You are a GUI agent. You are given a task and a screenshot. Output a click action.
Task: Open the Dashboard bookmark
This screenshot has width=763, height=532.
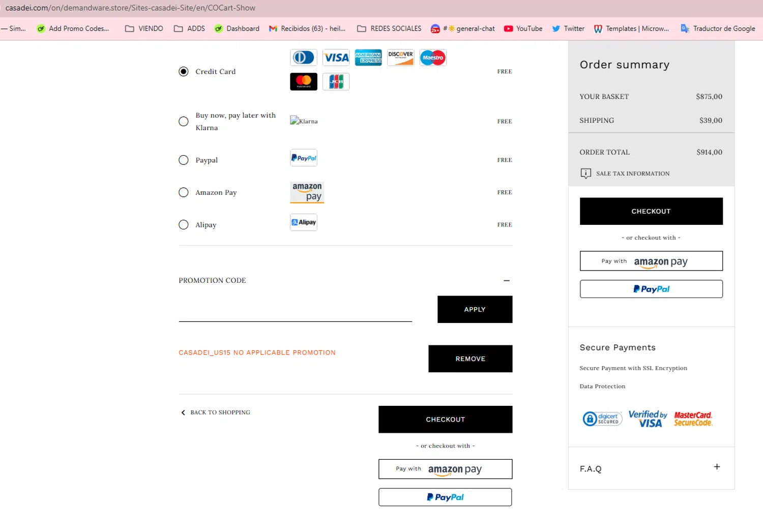237,28
